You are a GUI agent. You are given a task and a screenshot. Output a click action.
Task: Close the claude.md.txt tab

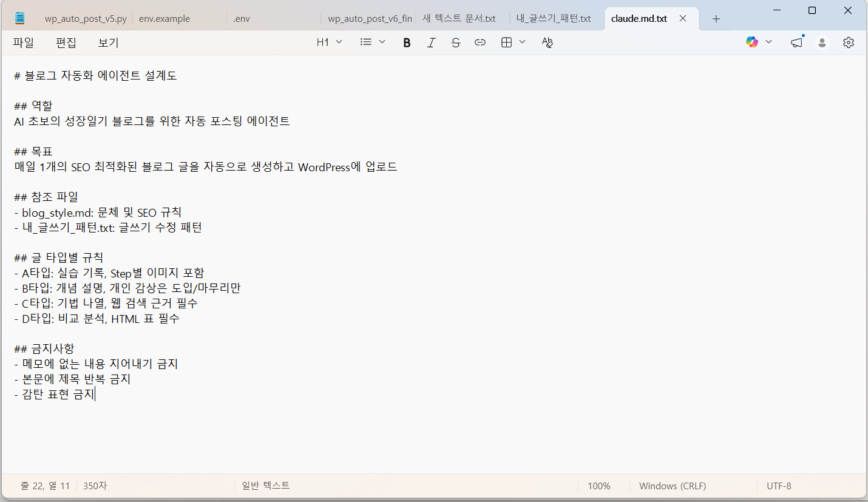pyautogui.click(x=683, y=19)
